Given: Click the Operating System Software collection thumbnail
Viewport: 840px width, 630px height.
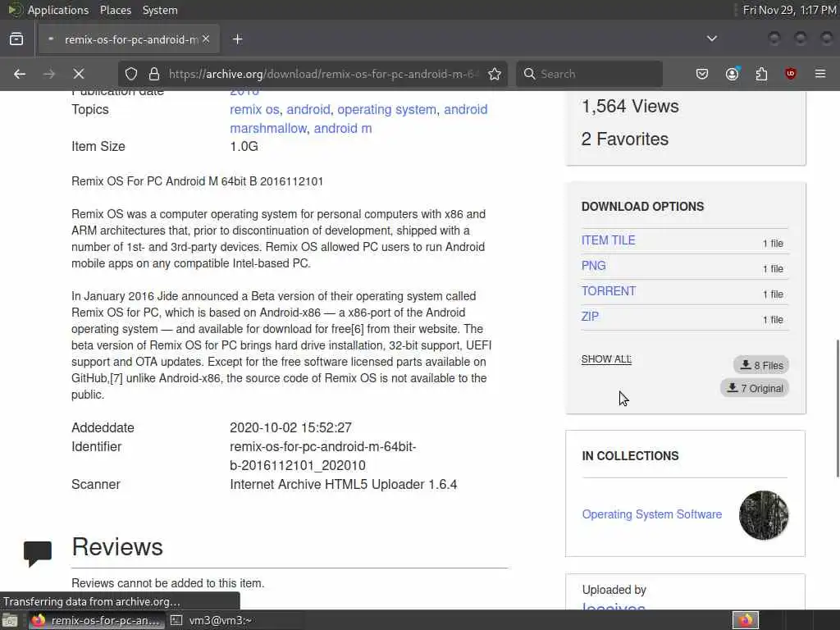Looking at the screenshot, I should click(x=764, y=515).
